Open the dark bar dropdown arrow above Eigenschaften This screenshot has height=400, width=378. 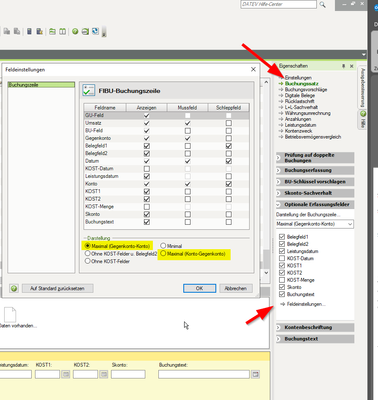point(364,54)
